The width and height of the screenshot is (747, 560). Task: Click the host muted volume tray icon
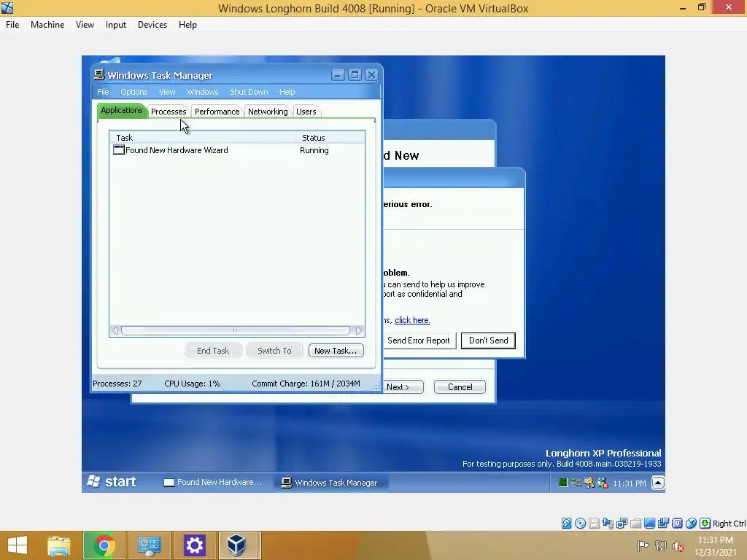(x=678, y=545)
